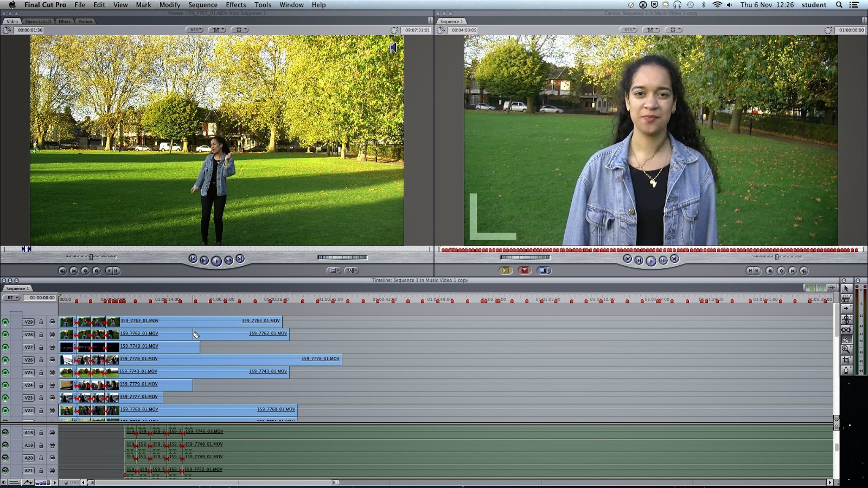Open Recent Clips pop-up in Viewer

[x=334, y=270]
